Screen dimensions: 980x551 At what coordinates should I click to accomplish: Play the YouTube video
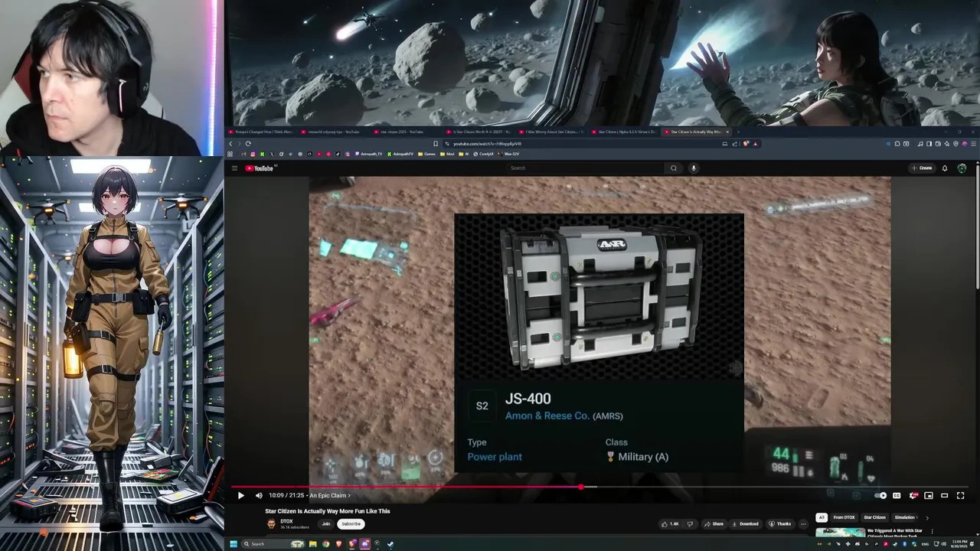point(240,495)
